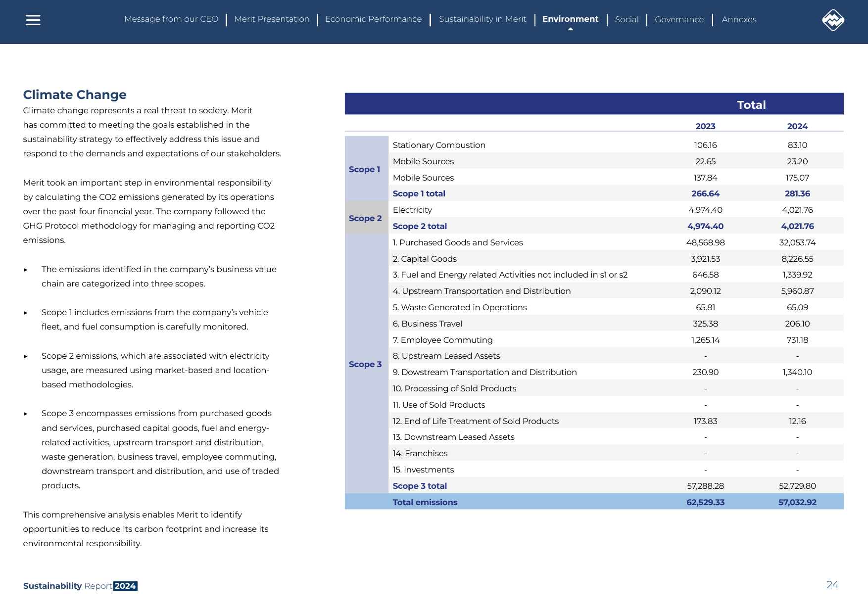Select the Franchises row label
This screenshot has height=614, width=868.
pyautogui.click(x=420, y=453)
